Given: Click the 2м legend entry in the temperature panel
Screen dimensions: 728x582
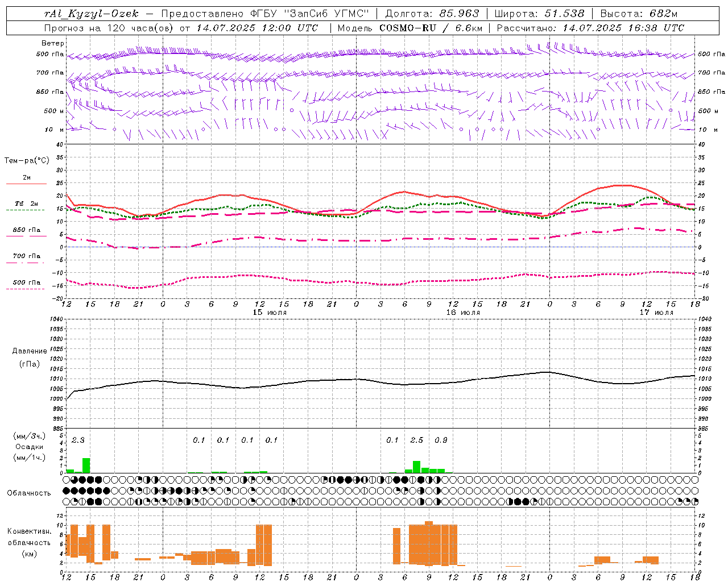Looking at the screenshot, I should click(27, 178).
